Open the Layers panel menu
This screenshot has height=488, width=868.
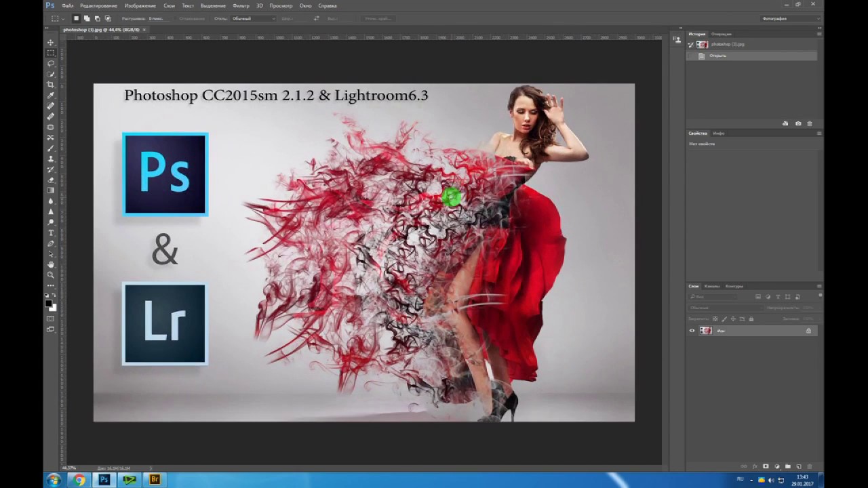pyautogui.click(x=819, y=286)
